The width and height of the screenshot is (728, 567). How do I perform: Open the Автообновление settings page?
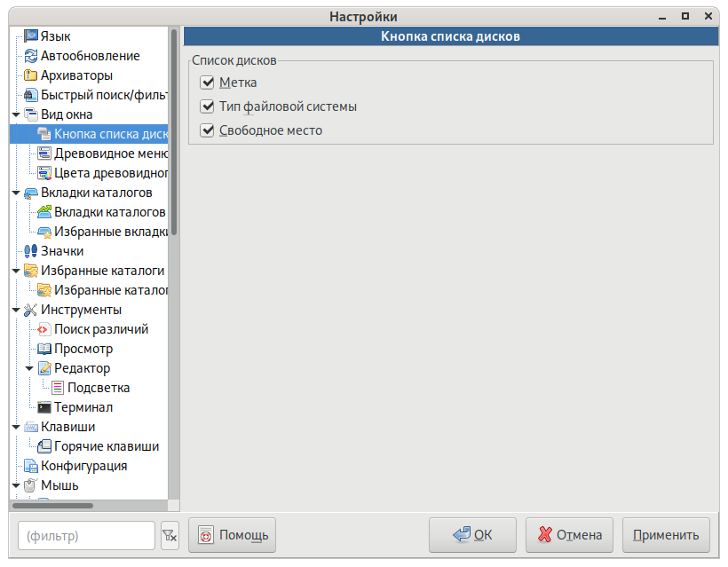(90, 56)
